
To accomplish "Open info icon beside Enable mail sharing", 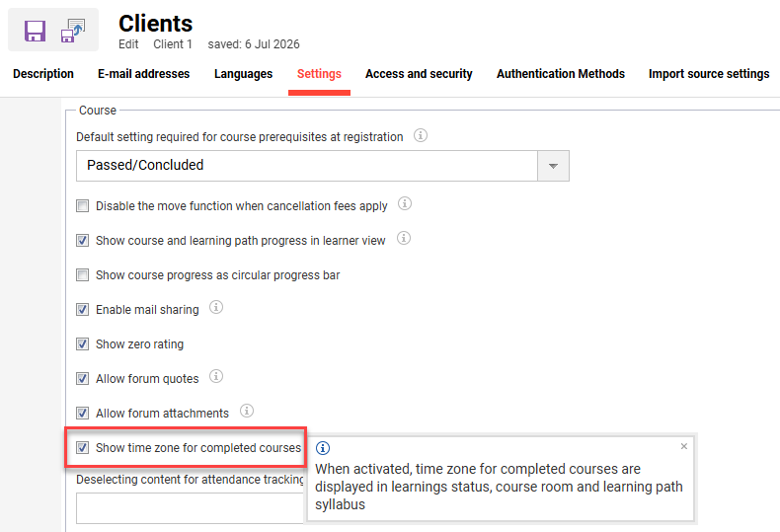I will (216, 307).
